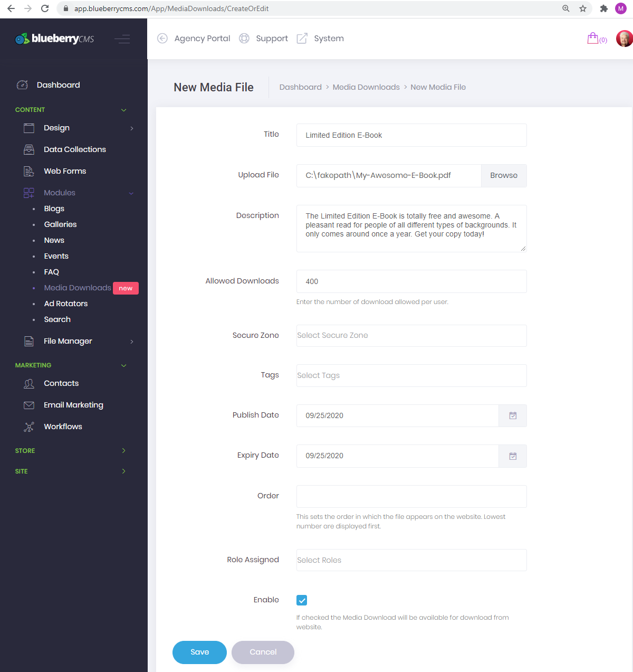Click the Cancel button
633x672 pixels.
coord(263,652)
